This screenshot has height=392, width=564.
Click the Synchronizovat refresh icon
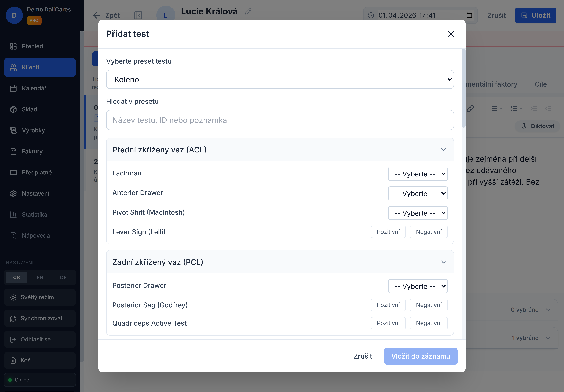pyautogui.click(x=13, y=319)
